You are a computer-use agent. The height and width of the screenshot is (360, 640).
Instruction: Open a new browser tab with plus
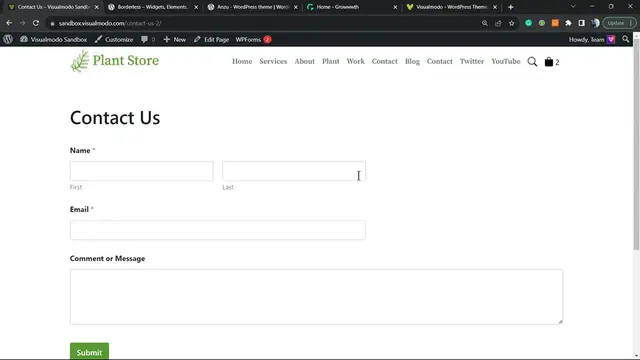tap(511, 7)
